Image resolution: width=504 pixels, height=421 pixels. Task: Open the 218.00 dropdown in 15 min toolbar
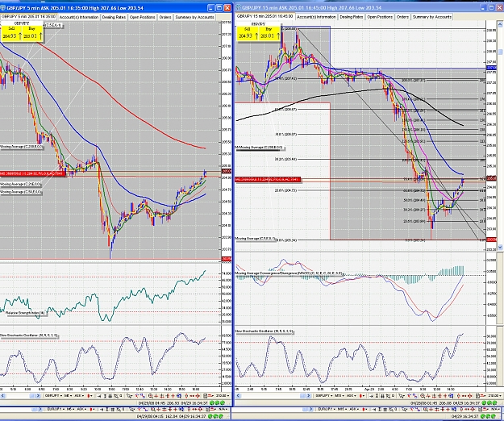495,396
